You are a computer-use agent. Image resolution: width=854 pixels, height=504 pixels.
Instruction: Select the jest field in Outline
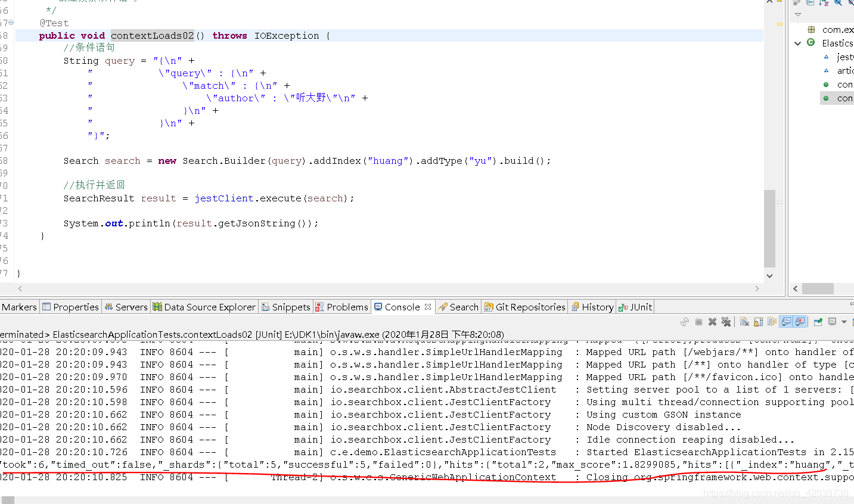pyautogui.click(x=845, y=57)
